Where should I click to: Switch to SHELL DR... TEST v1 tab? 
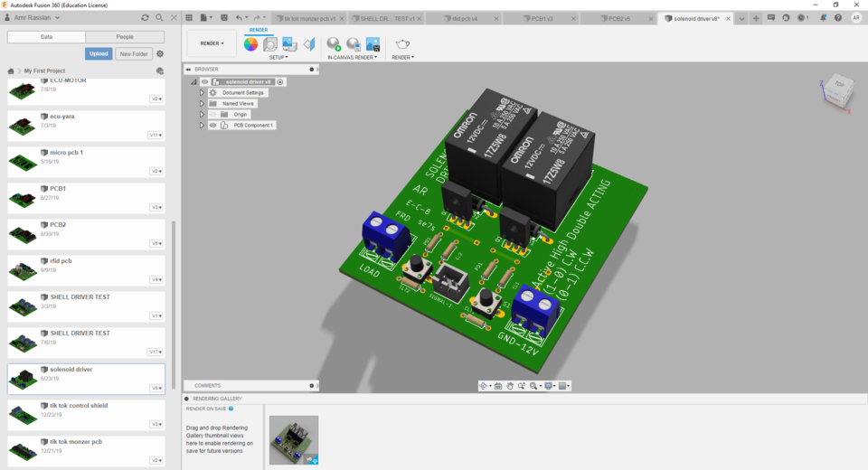click(x=387, y=18)
